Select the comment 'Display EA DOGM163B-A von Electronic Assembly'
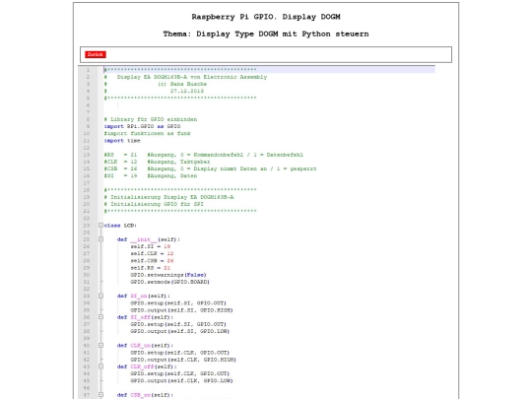This screenshot has height=399, width=532. click(x=192, y=77)
